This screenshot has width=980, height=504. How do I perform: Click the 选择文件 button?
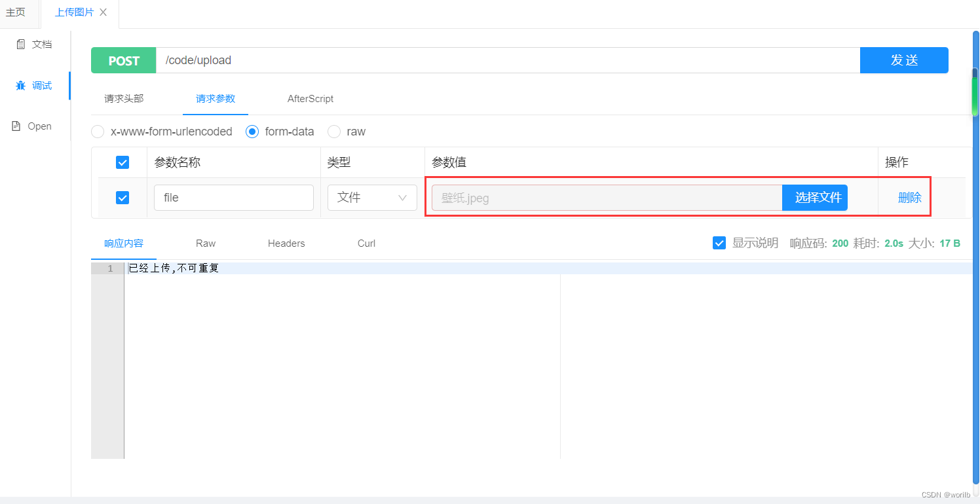(815, 198)
